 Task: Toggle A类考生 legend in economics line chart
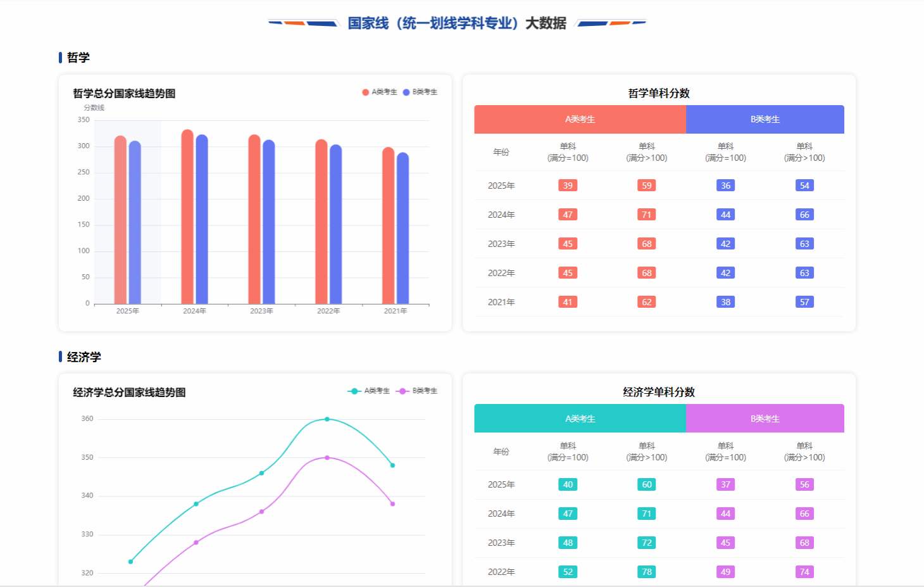370,391
